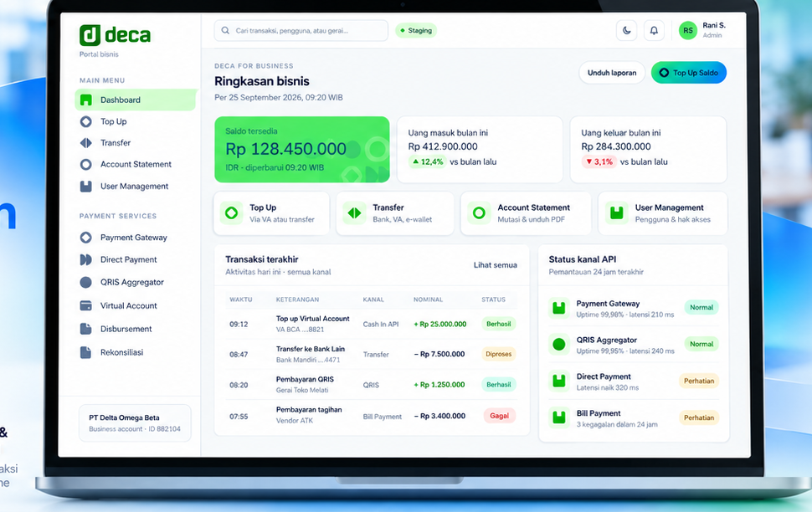Click 12,4% increase indicator
The height and width of the screenshot is (512, 812).
(x=428, y=162)
